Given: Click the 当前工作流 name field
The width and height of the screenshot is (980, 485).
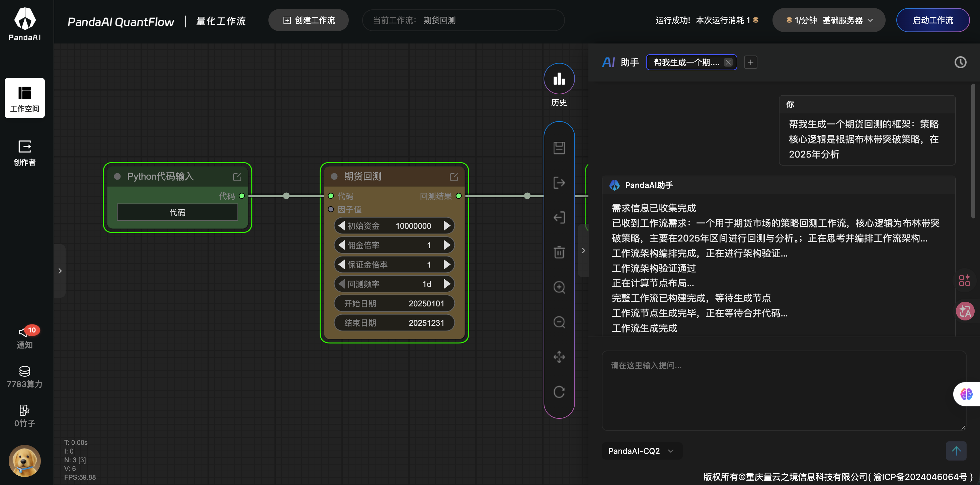Looking at the screenshot, I should (x=463, y=20).
